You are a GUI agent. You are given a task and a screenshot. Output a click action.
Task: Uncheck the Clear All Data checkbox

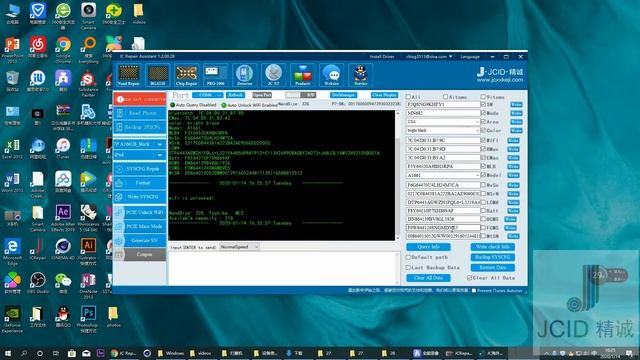coord(469,278)
